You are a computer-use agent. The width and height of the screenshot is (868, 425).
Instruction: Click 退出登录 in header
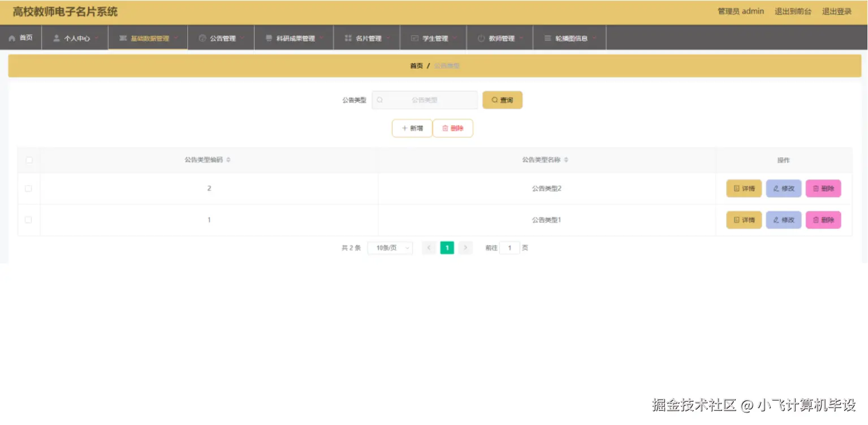836,11
